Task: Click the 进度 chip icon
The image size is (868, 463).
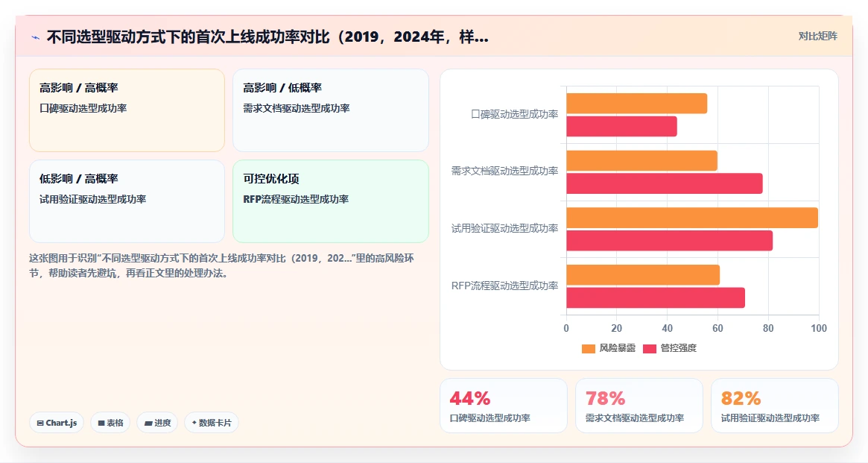Action: [148, 423]
